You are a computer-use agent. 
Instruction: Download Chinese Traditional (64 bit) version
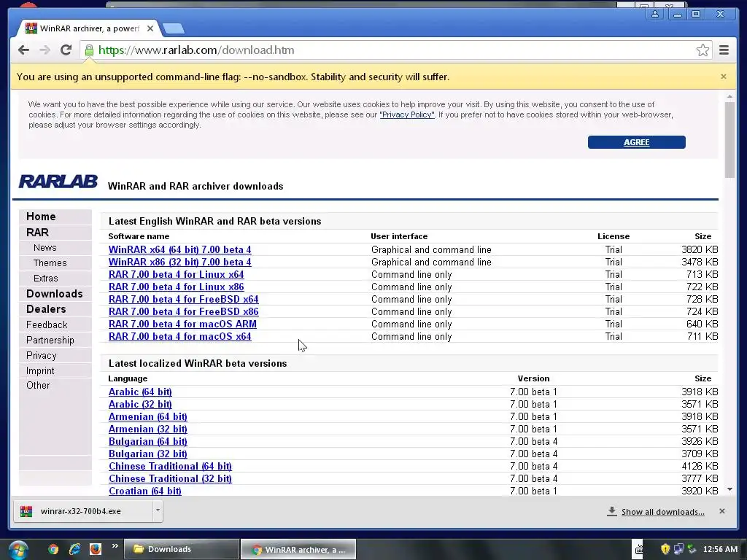170,466
